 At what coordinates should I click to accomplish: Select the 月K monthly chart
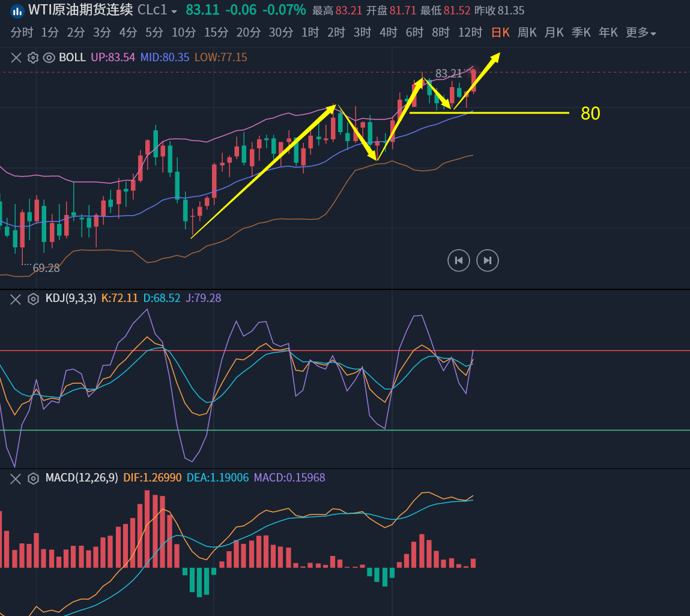point(554,33)
